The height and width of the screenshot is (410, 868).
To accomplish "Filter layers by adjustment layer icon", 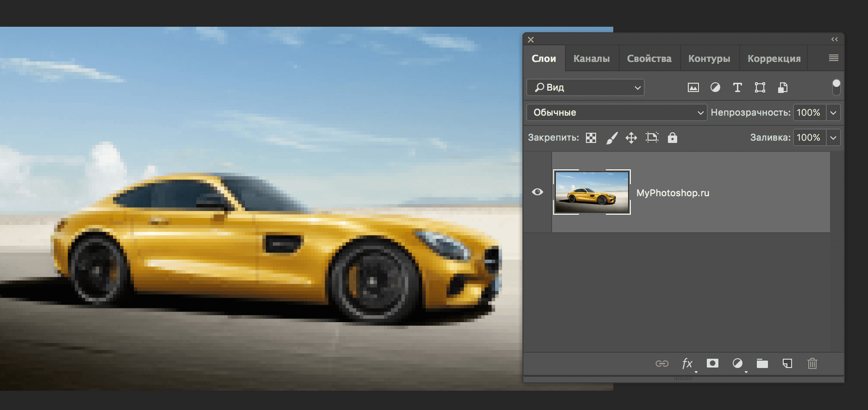I will 715,87.
